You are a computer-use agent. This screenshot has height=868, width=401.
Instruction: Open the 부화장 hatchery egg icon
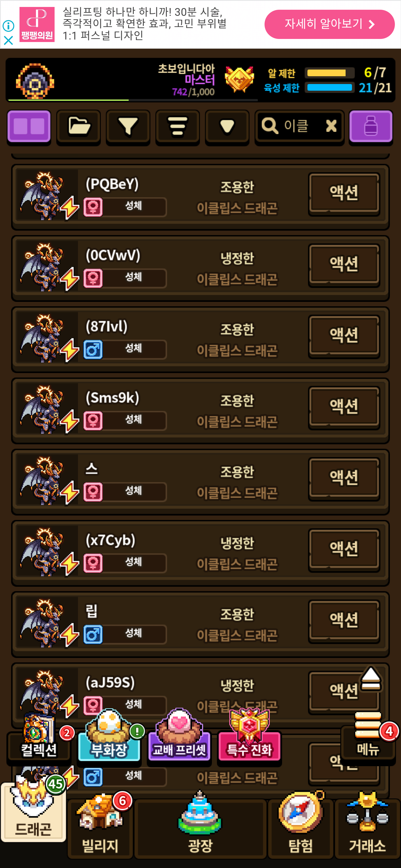click(x=109, y=738)
